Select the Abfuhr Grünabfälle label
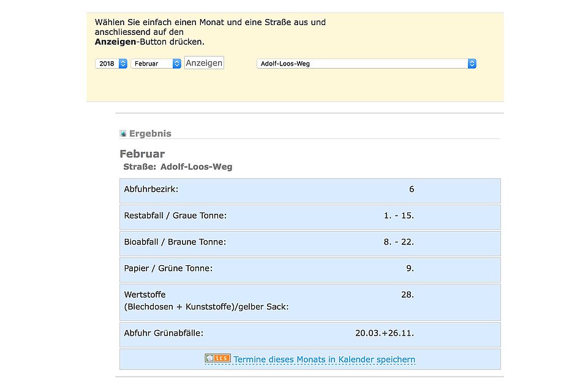 [164, 333]
